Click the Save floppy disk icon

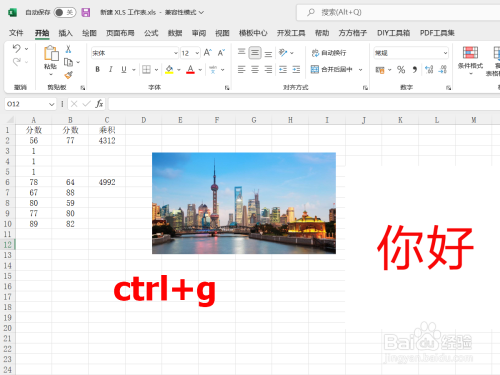(x=86, y=13)
